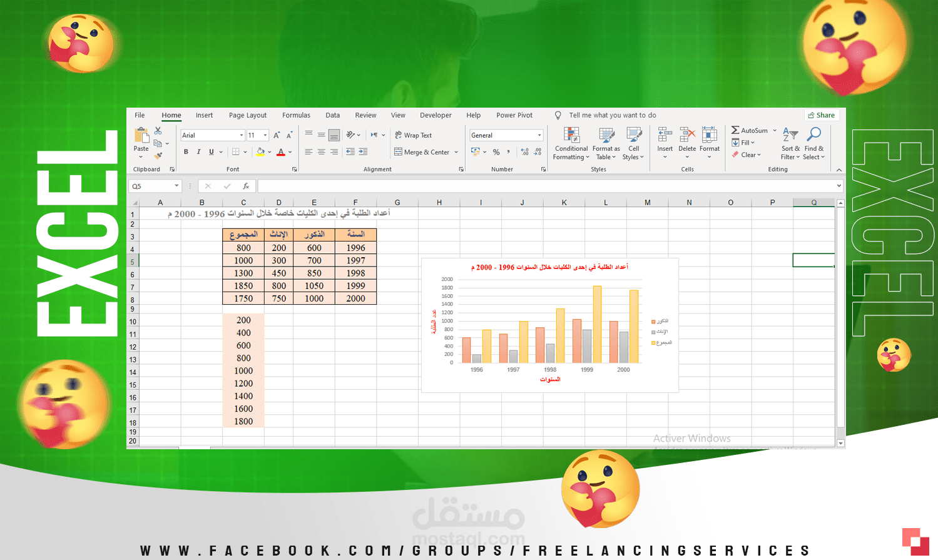Switch to the Formulas tab
Image resolution: width=938 pixels, height=560 pixels.
click(x=296, y=115)
